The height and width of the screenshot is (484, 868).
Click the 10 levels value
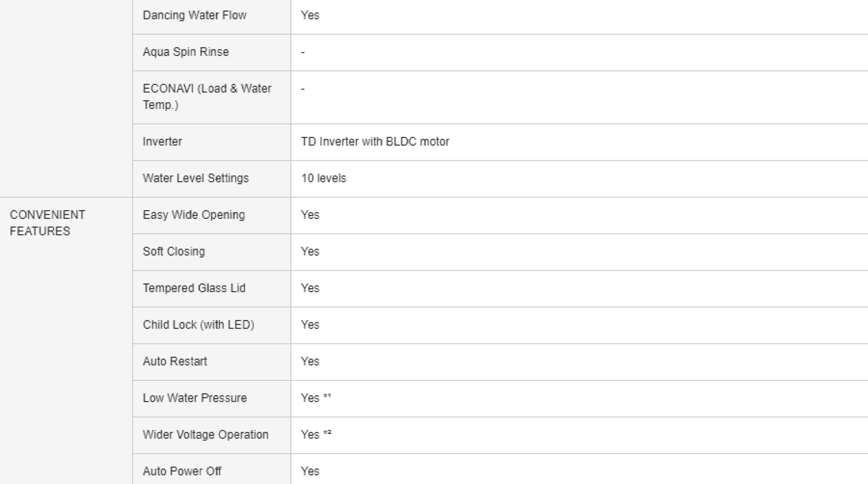tap(324, 178)
